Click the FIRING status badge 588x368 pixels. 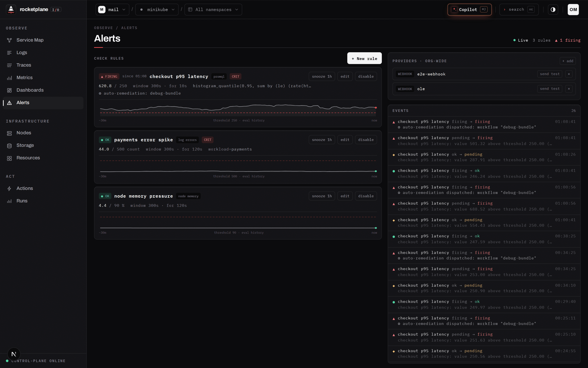109,76
